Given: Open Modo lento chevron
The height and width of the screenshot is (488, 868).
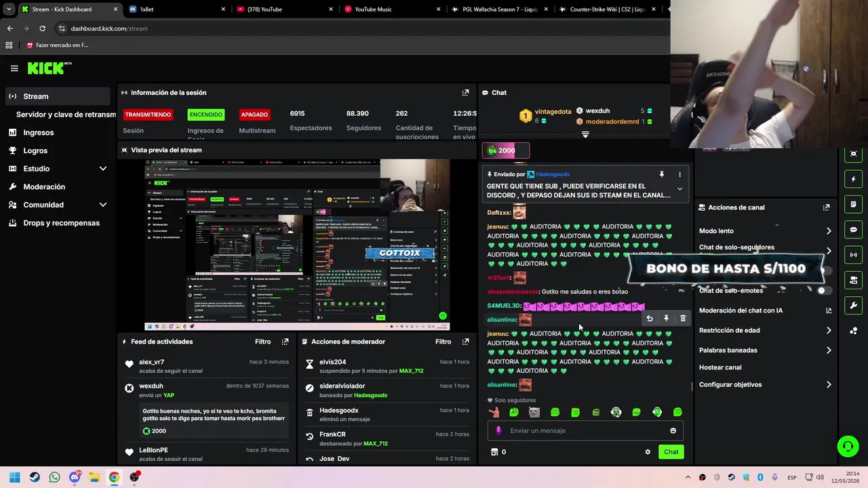Looking at the screenshot, I should pos(829,231).
